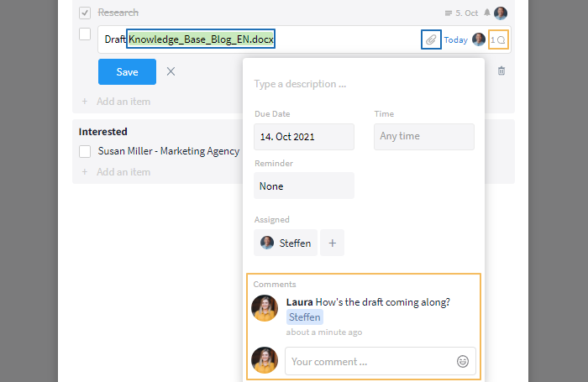Cancel editing with the X icon beside Save
588x382 pixels.
tap(171, 71)
